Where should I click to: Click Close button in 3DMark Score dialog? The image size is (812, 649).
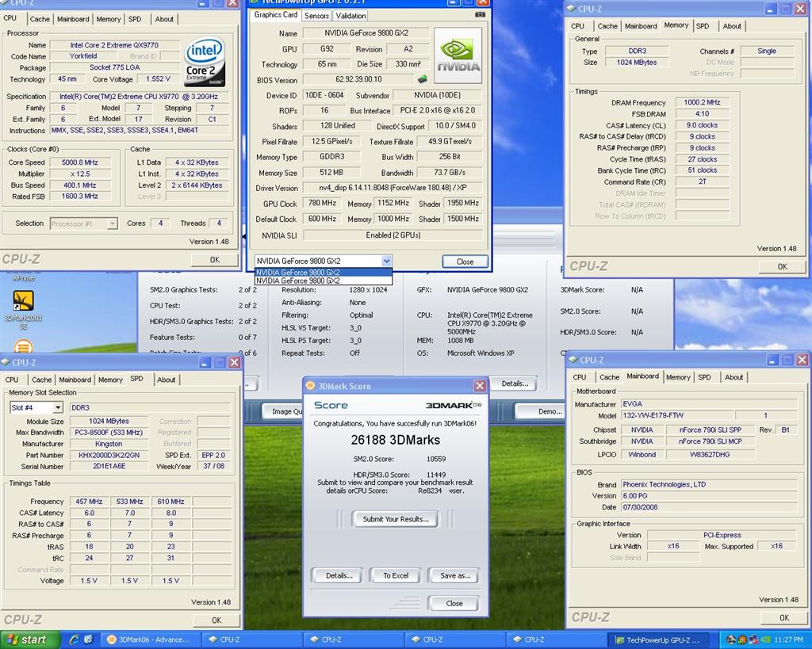[454, 603]
